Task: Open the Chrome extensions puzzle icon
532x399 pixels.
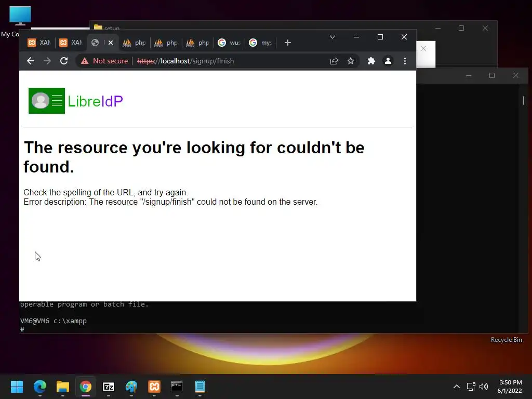Action: pyautogui.click(x=371, y=61)
